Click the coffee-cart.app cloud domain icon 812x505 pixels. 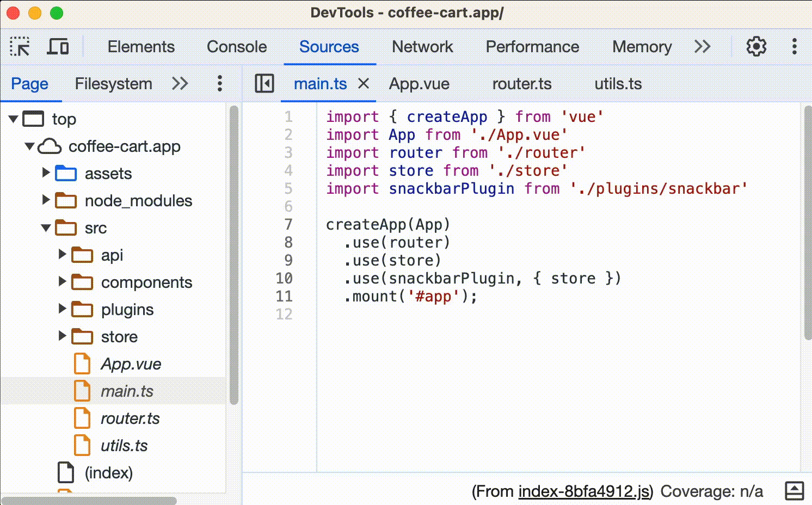click(x=50, y=146)
